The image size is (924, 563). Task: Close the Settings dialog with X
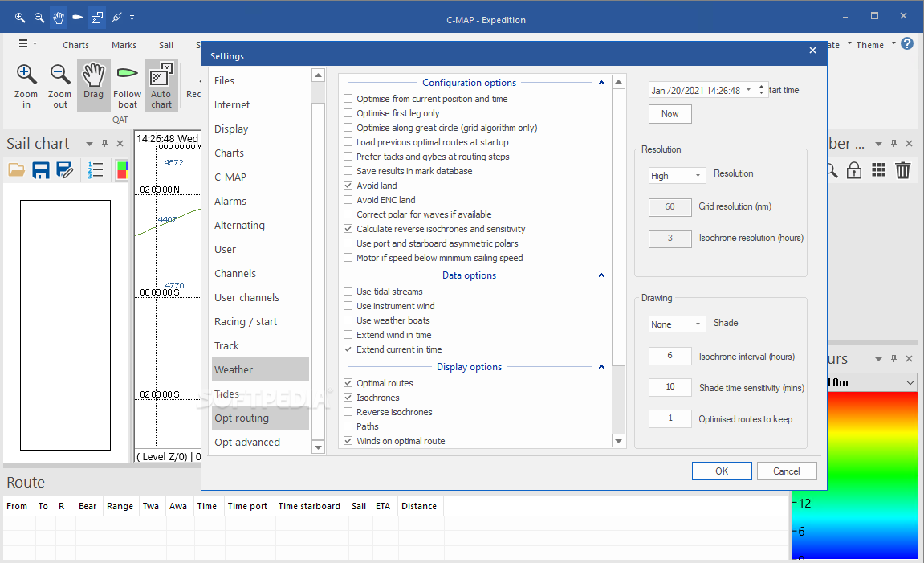tap(812, 50)
